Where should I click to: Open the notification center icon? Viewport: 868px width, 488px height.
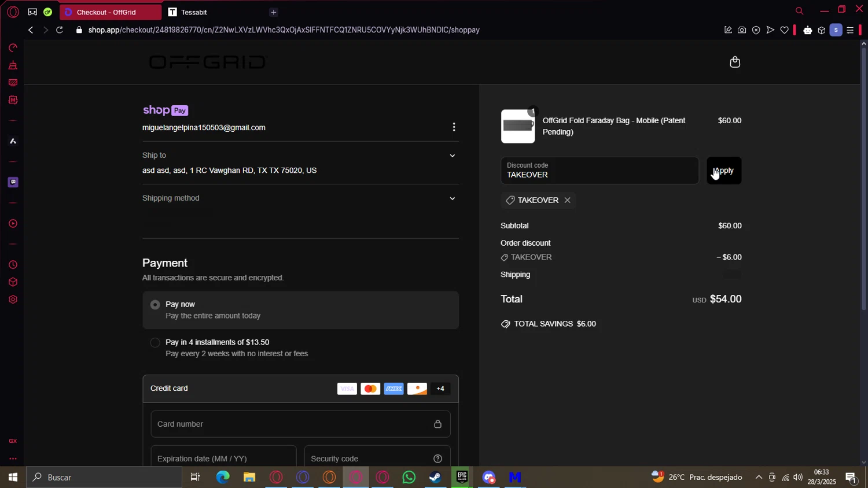(x=851, y=478)
